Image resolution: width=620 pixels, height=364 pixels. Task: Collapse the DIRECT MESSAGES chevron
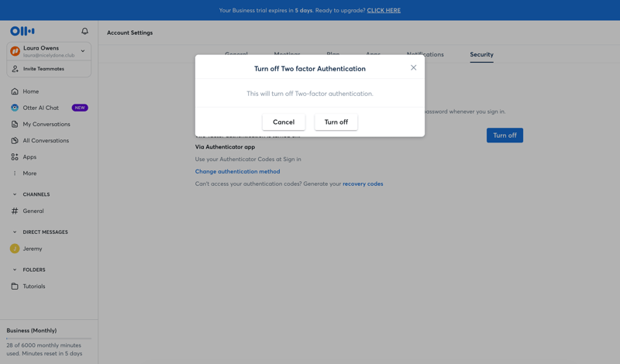[15, 232]
